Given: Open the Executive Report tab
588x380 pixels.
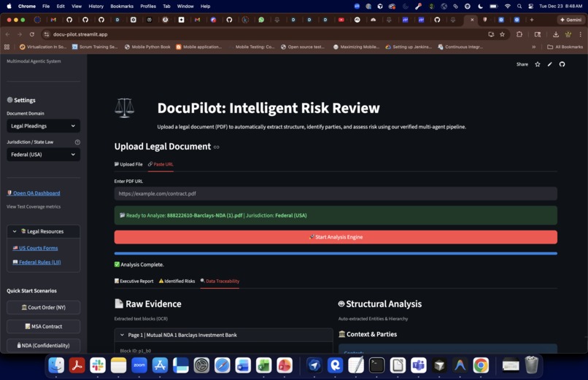Looking at the screenshot, I should coord(134,281).
